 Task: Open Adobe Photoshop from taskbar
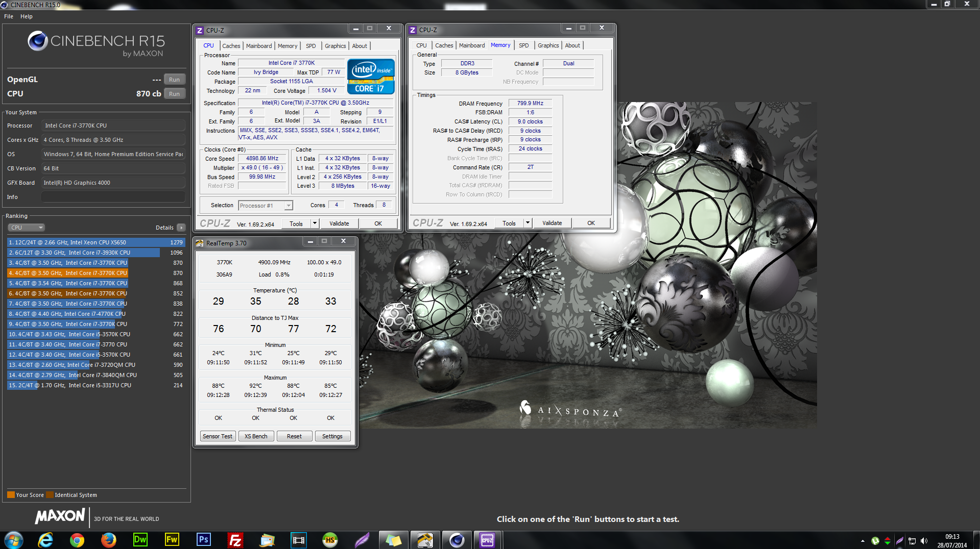204,540
